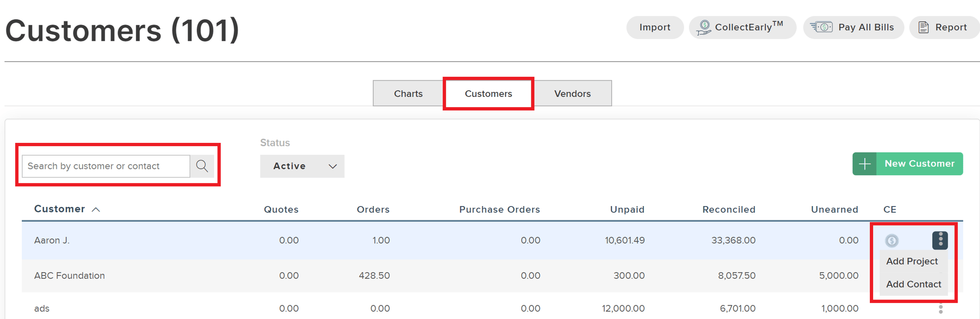Click orders value 1.00 for Aaron J.
Image resolution: width=980 pixels, height=319 pixels.
click(381, 241)
